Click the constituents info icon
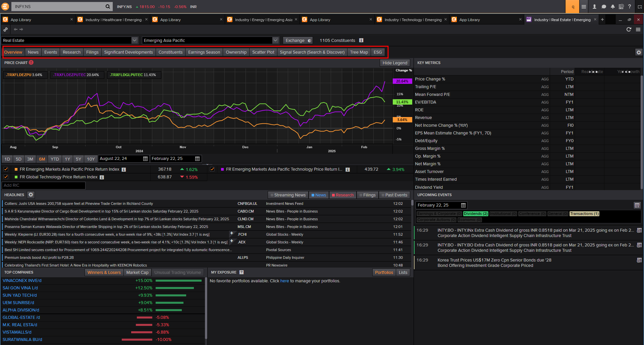This screenshot has height=345, width=644. [x=361, y=41]
